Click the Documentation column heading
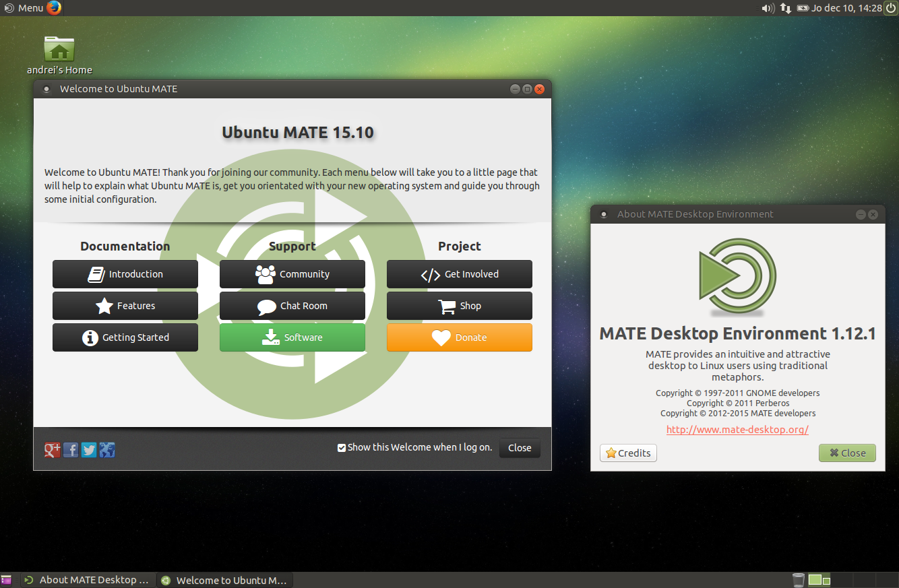The width and height of the screenshot is (899, 588). click(x=125, y=247)
